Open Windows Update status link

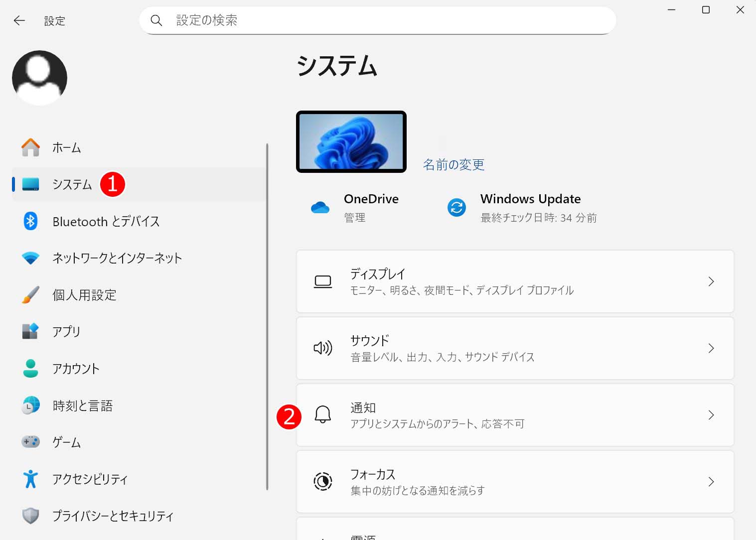tap(530, 199)
